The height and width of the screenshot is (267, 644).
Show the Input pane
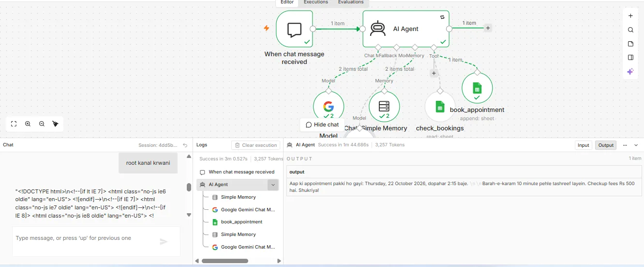point(584,145)
